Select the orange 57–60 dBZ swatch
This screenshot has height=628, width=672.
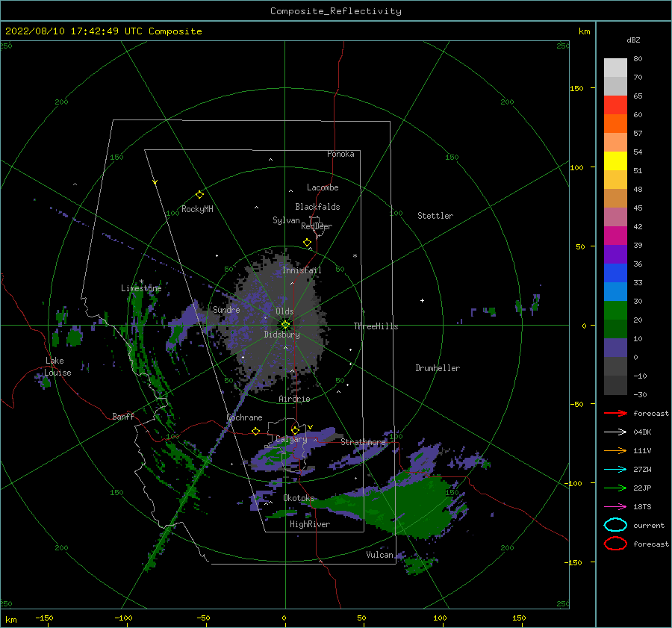(x=615, y=124)
